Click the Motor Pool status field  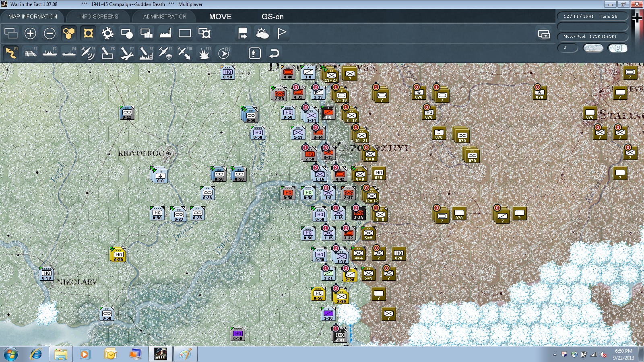pyautogui.click(x=592, y=36)
